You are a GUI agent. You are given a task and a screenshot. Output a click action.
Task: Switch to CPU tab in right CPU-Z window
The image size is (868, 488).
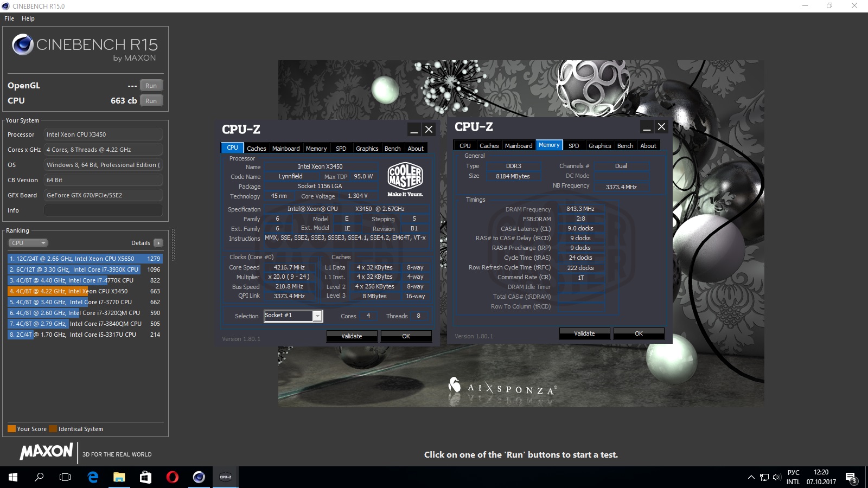[465, 146]
